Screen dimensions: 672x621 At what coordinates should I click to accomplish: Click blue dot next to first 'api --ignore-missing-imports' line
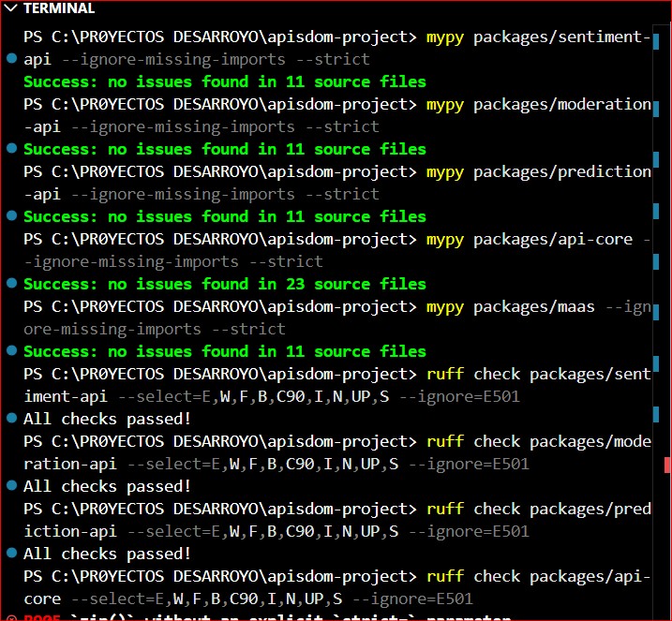(x=12, y=58)
